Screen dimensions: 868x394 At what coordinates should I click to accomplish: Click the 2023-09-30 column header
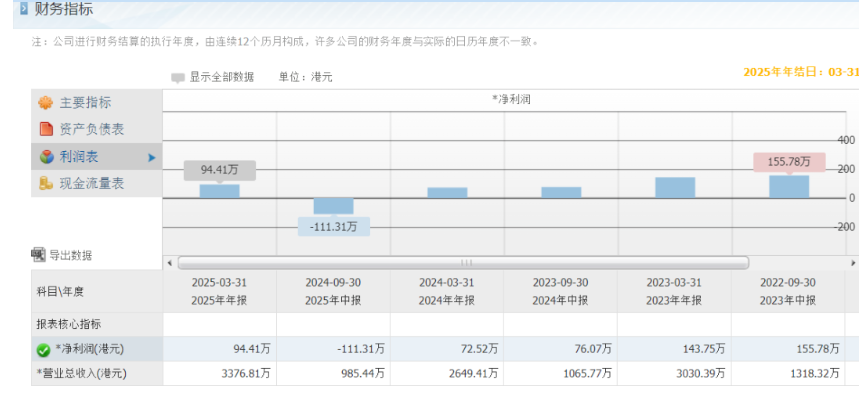coord(561,292)
